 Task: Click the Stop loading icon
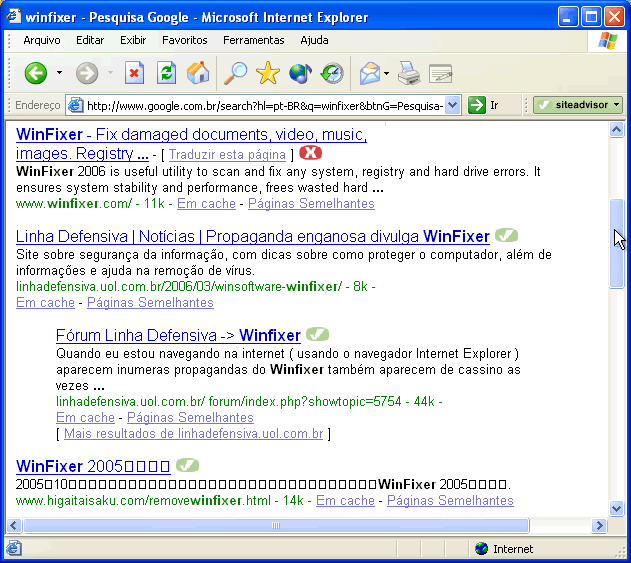[135, 73]
